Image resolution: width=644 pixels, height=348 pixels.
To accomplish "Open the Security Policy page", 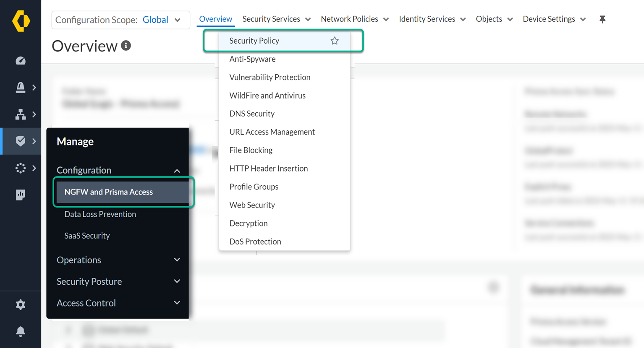I will tap(254, 40).
